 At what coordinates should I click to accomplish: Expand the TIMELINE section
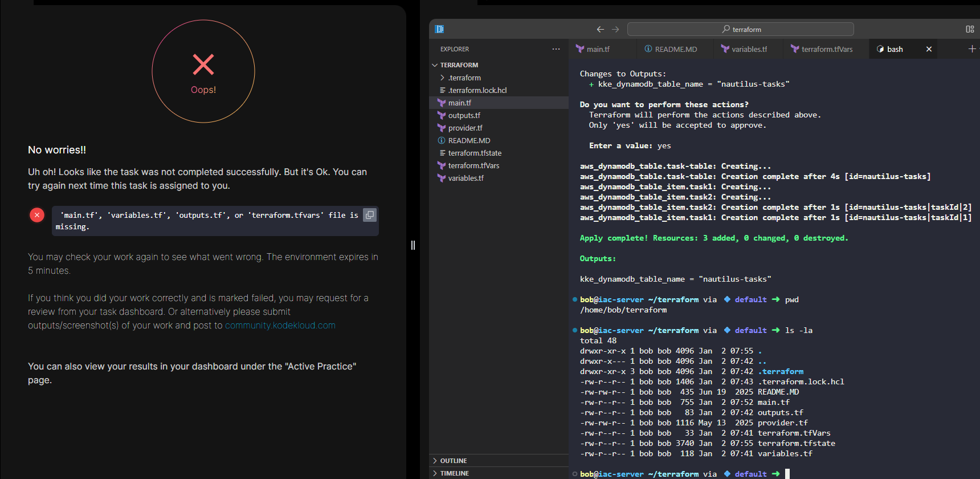[454, 473]
